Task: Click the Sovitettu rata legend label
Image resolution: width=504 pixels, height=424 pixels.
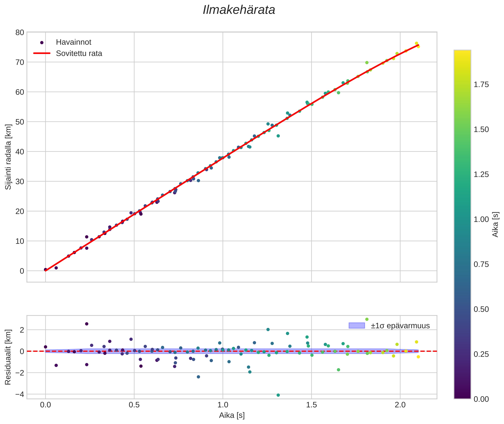Action: pyautogui.click(x=79, y=53)
